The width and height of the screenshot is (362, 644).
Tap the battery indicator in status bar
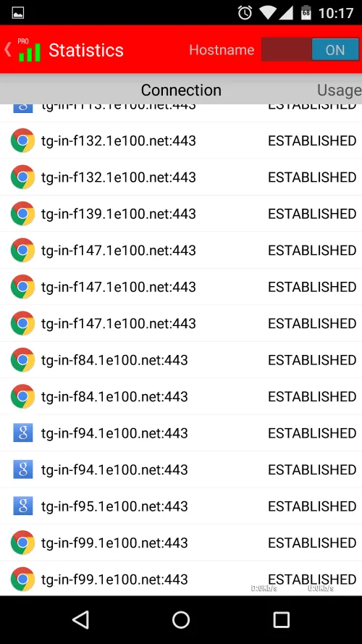pyautogui.click(x=306, y=13)
